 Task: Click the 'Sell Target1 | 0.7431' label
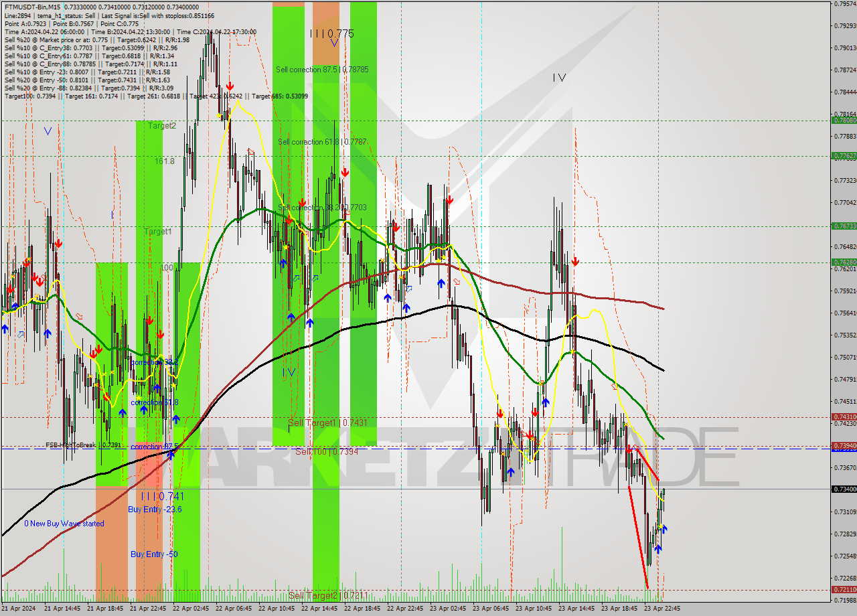click(327, 422)
